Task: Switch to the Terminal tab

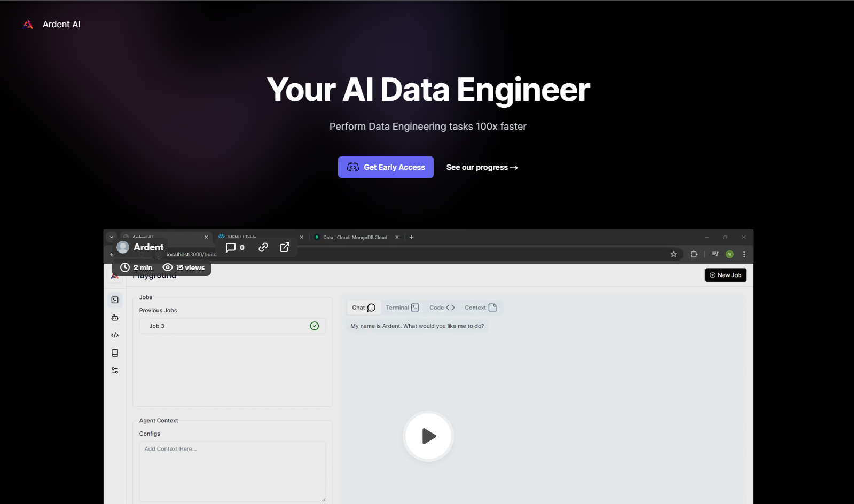Action: tap(402, 308)
